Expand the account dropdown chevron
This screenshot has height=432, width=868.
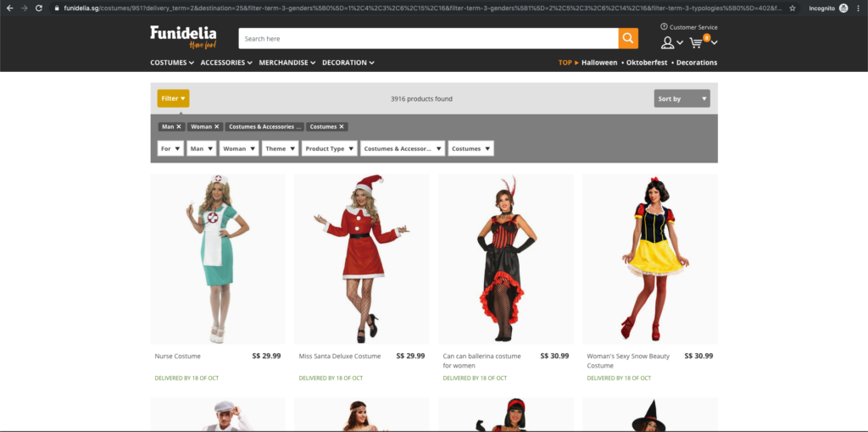click(x=680, y=42)
